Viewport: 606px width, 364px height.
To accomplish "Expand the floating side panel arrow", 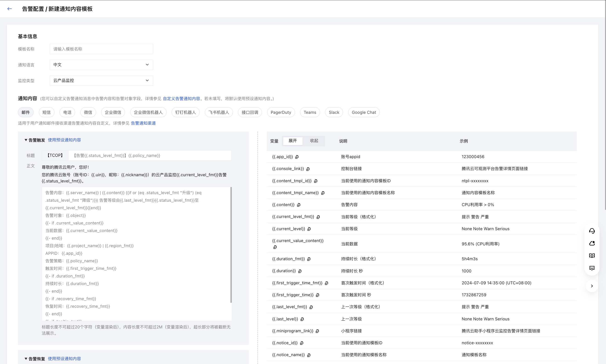I will tap(592, 286).
